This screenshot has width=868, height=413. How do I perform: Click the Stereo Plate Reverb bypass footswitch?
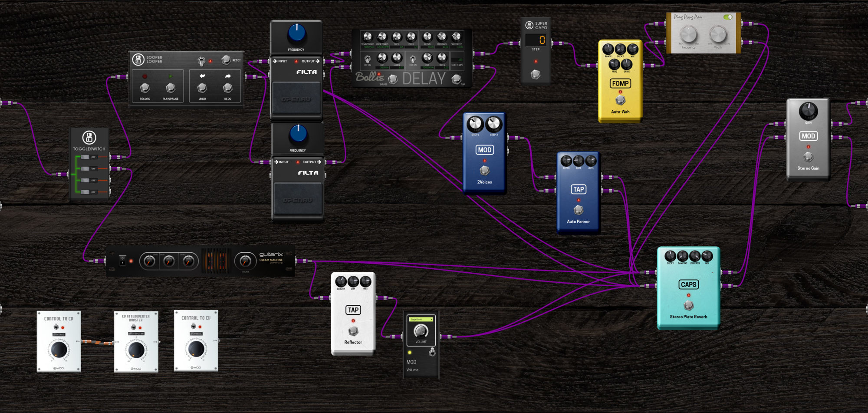tap(689, 305)
